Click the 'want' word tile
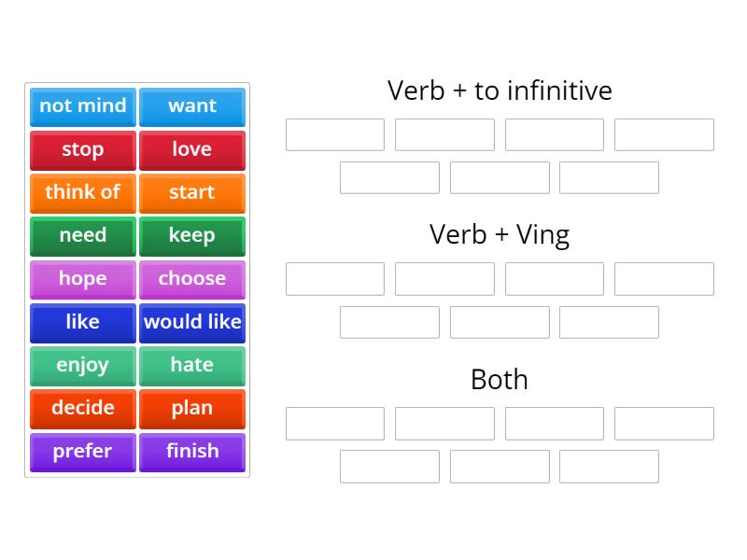Image resolution: width=747 pixels, height=560 pixels. (192, 106)
